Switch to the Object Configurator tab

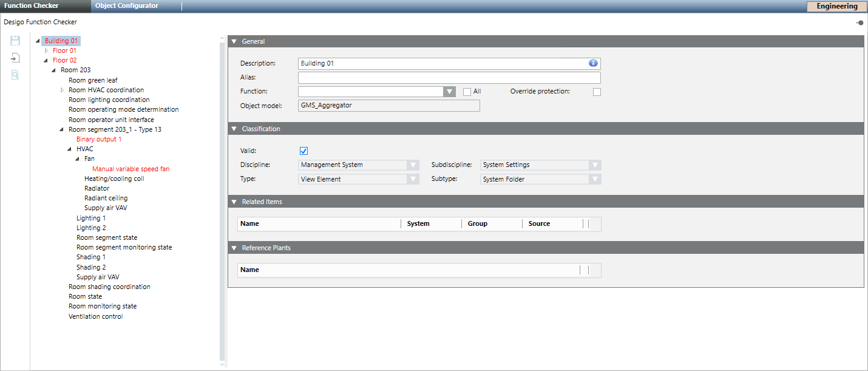click(126, 6)
